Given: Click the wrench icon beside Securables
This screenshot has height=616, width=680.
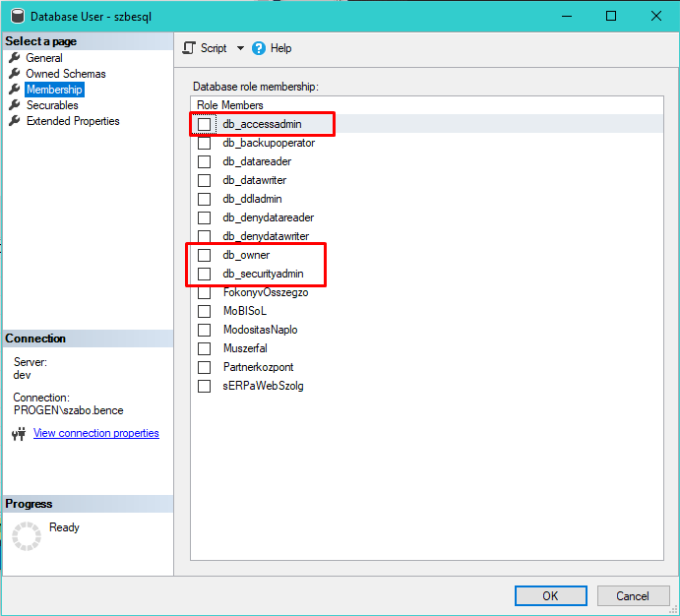Looking at the screenshot, I should 15,105.
